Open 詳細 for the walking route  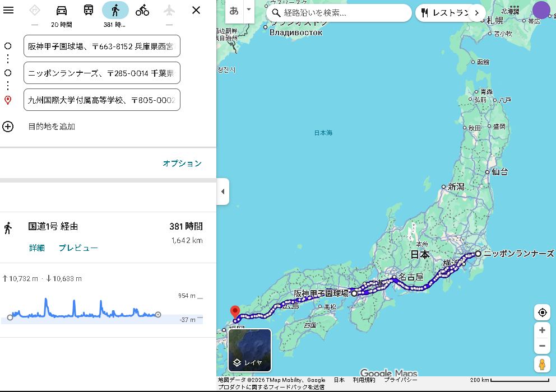coord(37,248)
